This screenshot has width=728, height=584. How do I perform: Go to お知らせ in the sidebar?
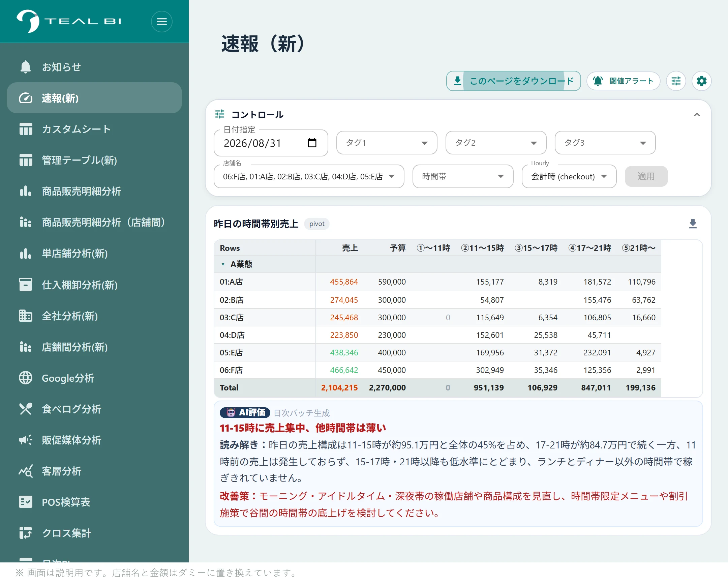click(94, 67)
